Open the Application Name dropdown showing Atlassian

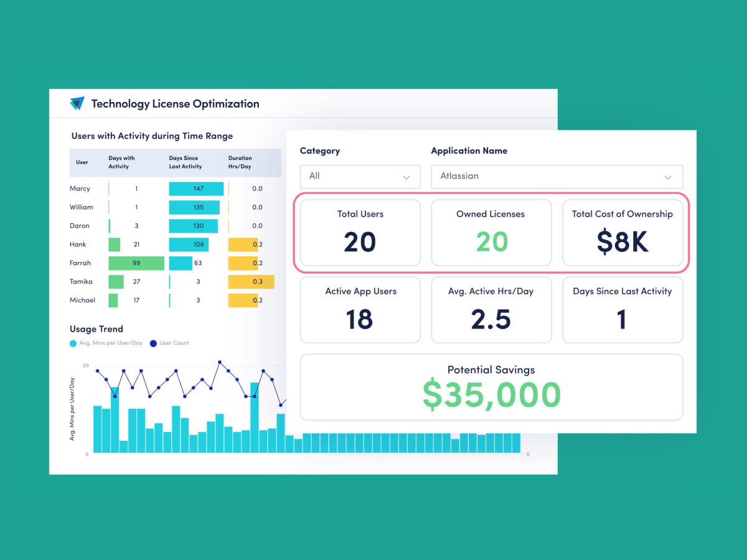coord(557,177)
